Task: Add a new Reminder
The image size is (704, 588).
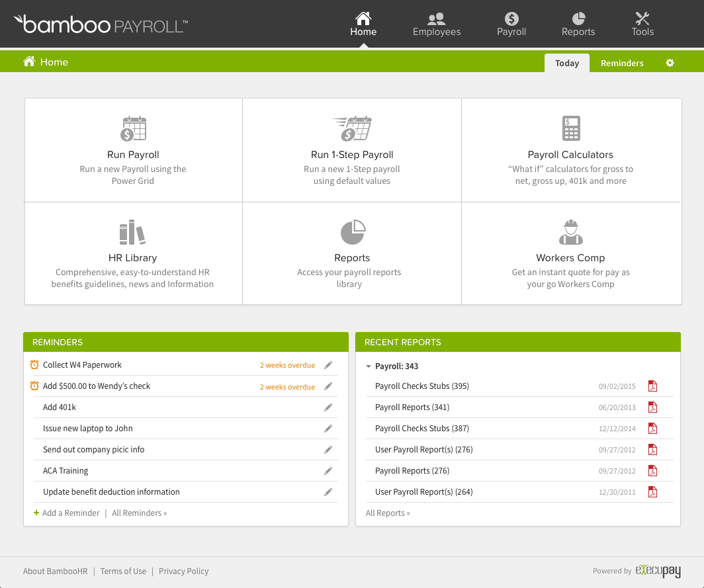Action: (x=66, y=513)
